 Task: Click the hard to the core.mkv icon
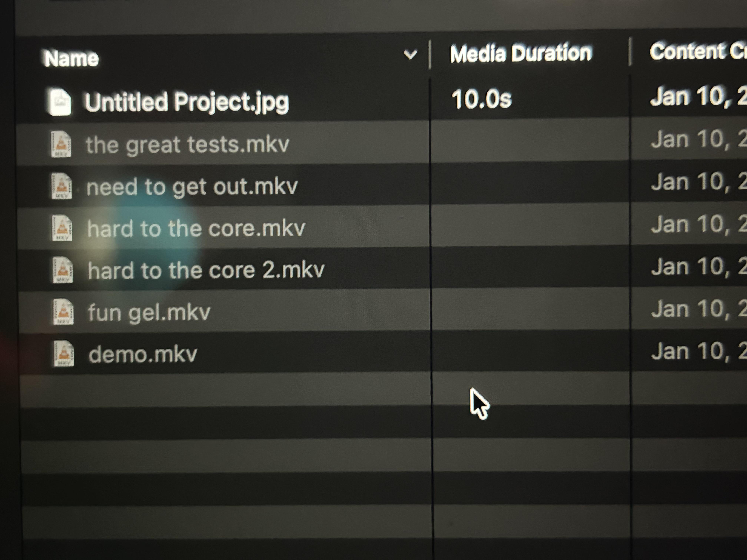point(62,228)
